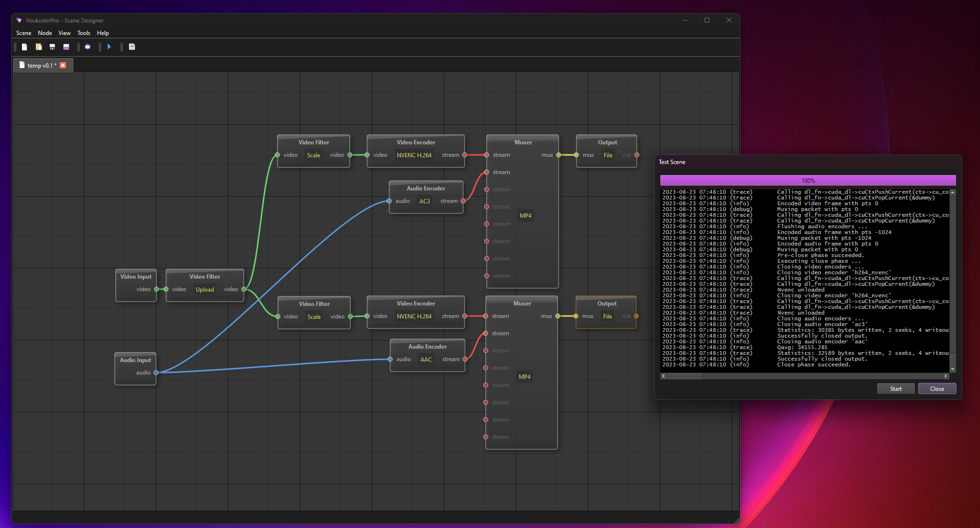This screenshot has height=528, width=980.
Task: Select the temp v0.1 tab
Action: click(x=41, y=65)
